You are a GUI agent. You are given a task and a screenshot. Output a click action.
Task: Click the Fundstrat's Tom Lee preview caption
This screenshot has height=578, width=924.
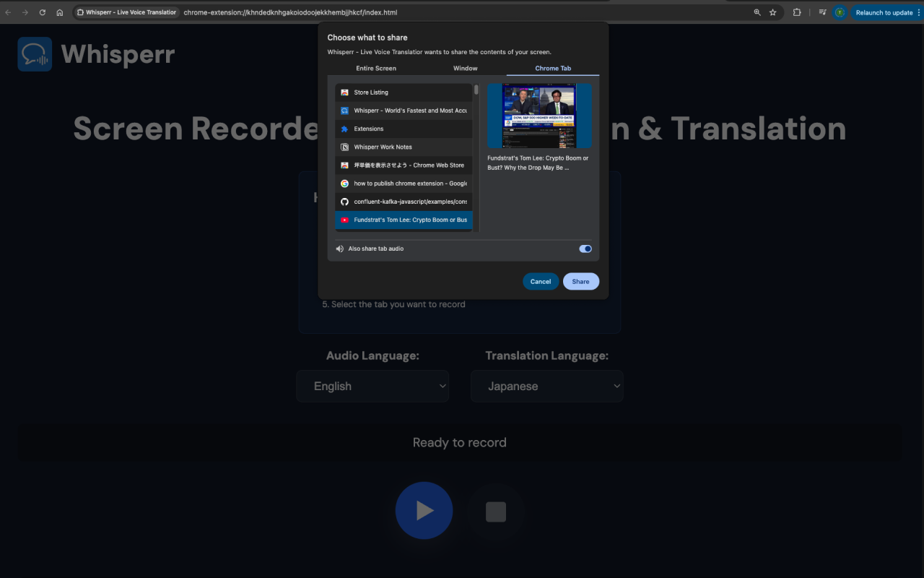point(539,163)
